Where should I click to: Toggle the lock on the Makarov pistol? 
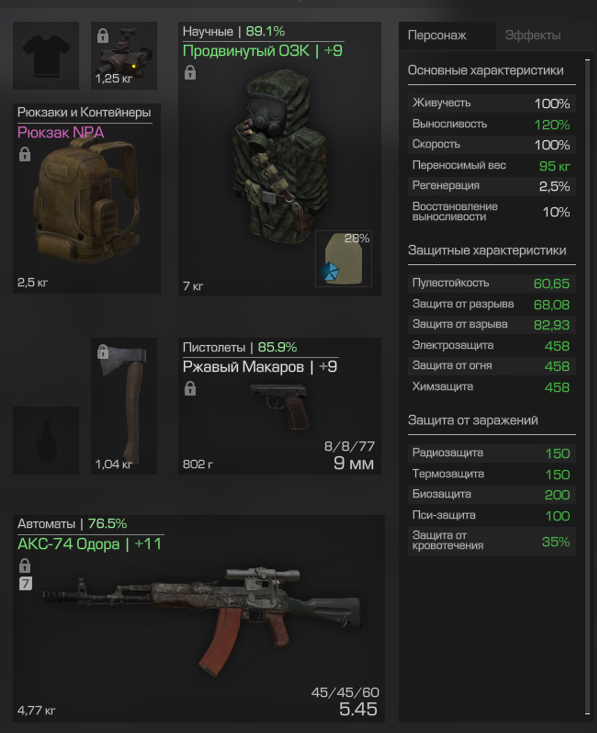point(190,388)
